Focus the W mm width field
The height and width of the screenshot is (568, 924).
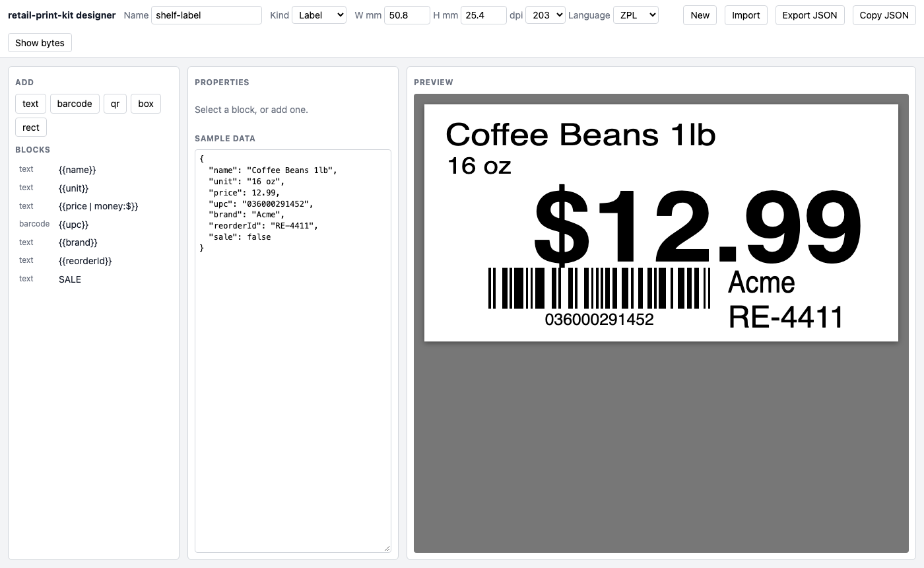407,15
